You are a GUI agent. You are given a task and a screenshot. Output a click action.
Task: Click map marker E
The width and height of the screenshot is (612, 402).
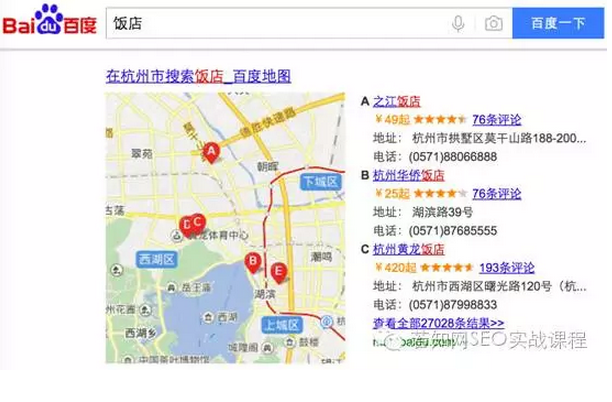[x=278, y=271]
